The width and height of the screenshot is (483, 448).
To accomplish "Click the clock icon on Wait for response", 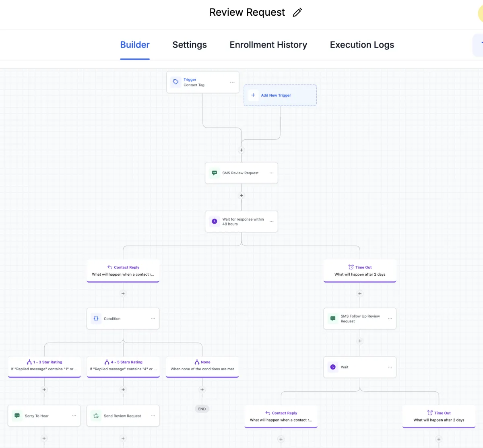I will click(215, 221).
